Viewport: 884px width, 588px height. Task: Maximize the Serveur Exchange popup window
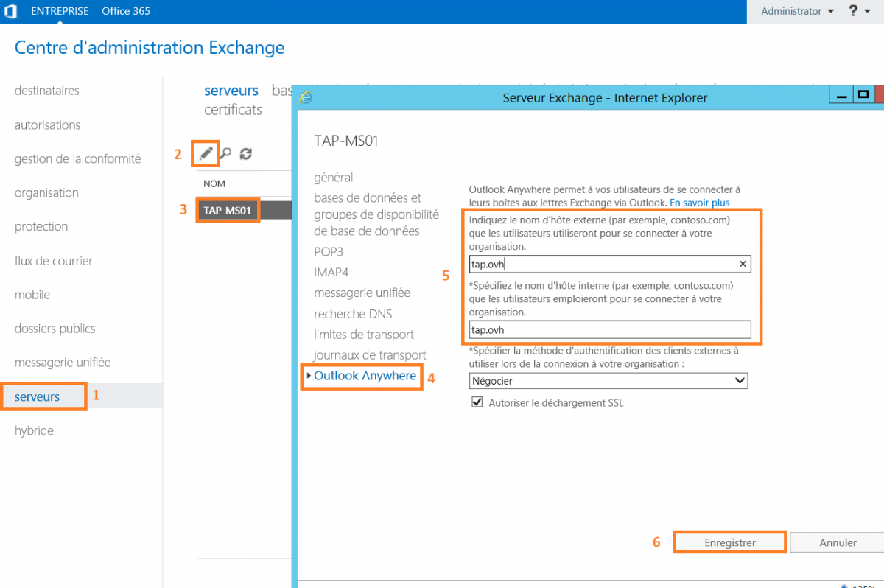pyautogui.click(x=864, y=95)
